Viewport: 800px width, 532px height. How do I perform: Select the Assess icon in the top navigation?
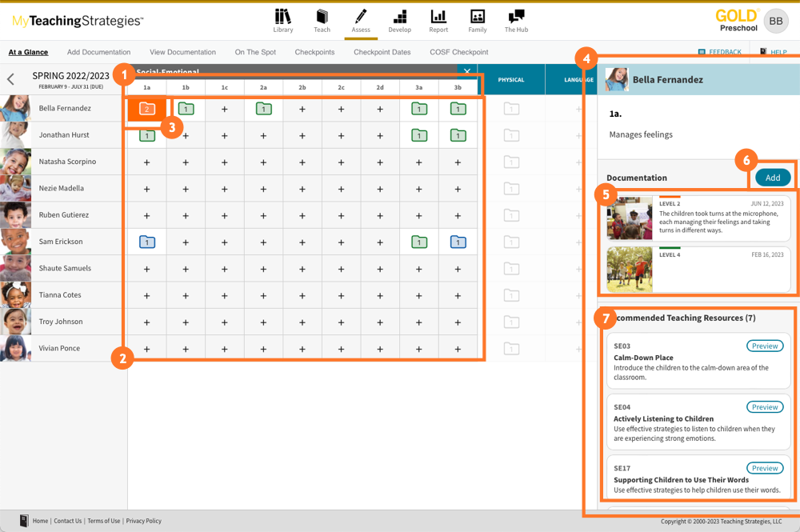click(360, 21)
